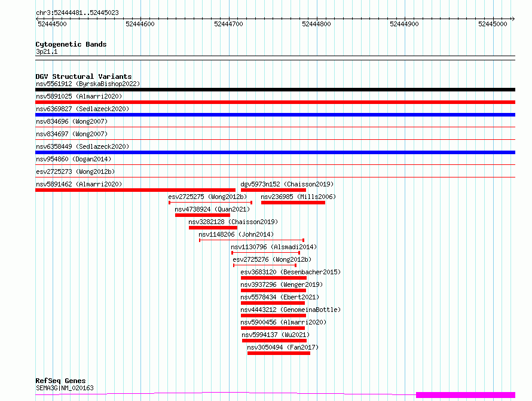
Task: Click the 52444700 ruler position
Action: click(x=229, y=24)
